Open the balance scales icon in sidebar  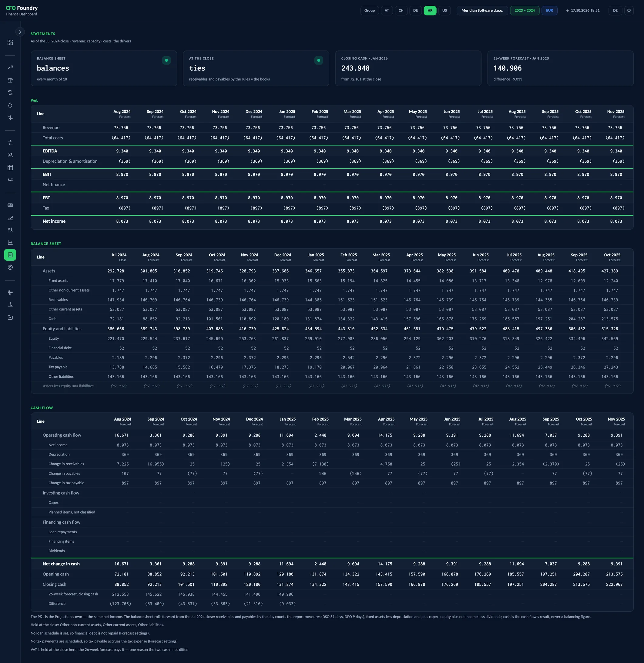tap(10, 80)
